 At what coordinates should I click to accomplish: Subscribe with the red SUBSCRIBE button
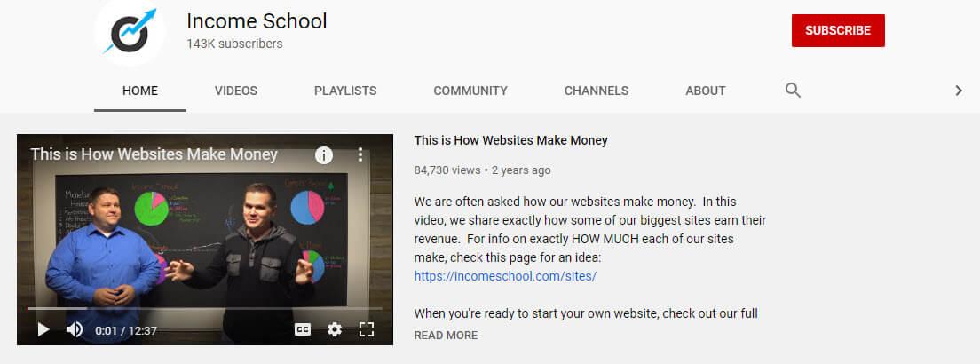838,31
